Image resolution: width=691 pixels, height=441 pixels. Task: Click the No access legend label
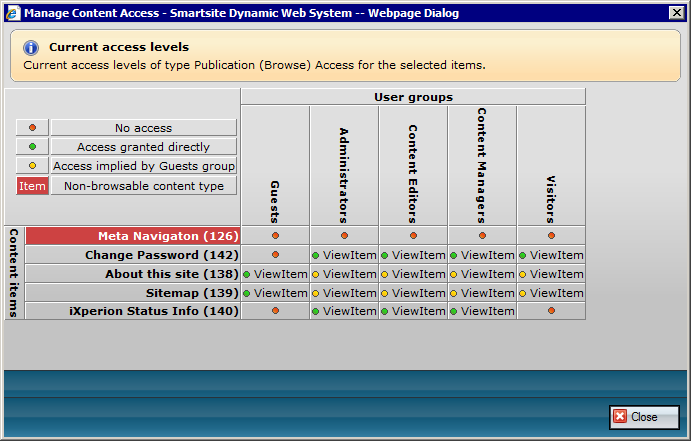(144, 128)
